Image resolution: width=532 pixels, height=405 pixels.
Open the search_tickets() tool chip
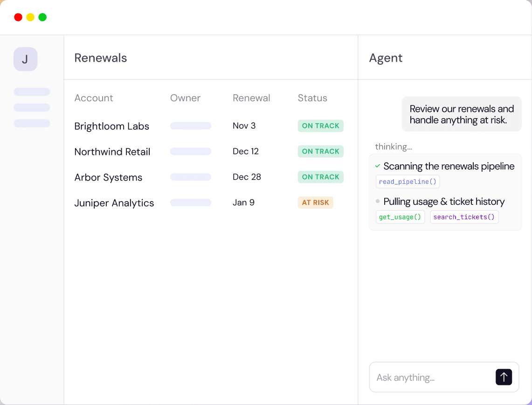tap(464, 217)
